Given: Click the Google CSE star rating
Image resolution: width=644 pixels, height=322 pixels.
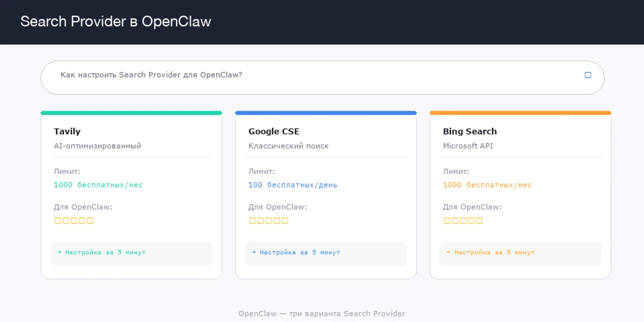Looking at the screenshot, I should [268, 220].
